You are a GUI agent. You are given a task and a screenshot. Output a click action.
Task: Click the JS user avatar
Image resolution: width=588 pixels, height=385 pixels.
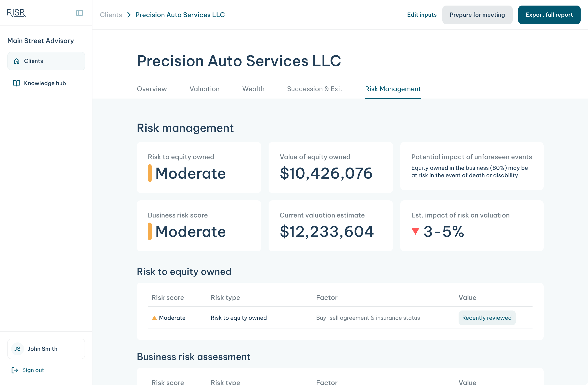18,349
